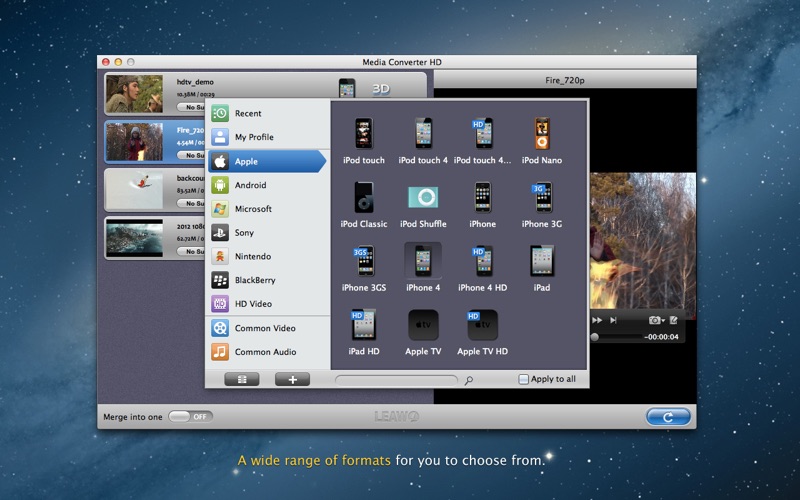Screen dimensions: 800x500
Task: Switch to the BlackBerry category
Action: (268, 280)
